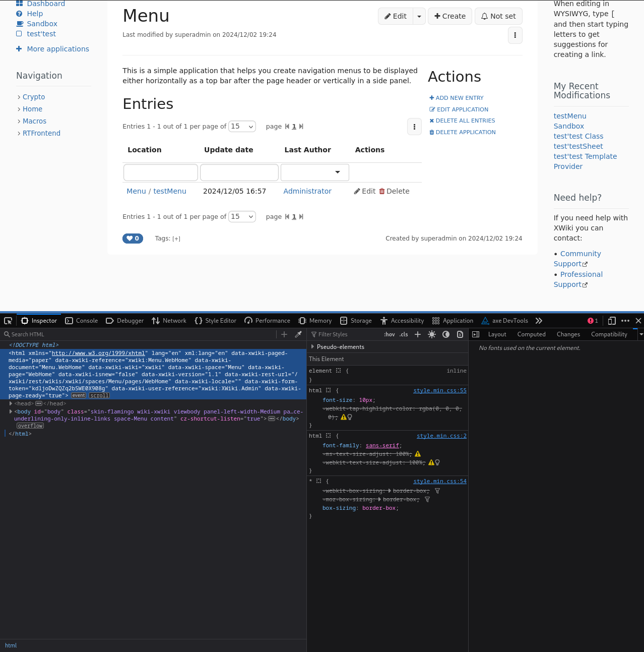Expand Pseudo-elements section
The image size is (644, 652).
point(313,347)
